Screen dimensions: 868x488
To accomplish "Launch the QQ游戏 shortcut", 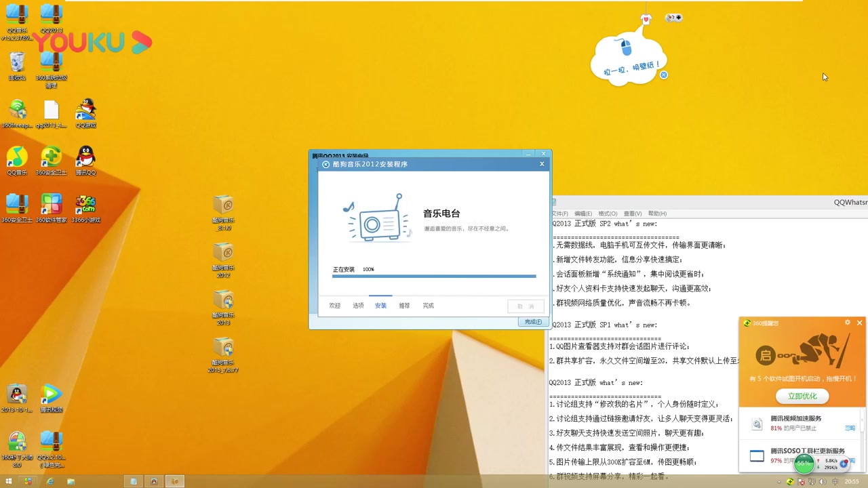I will [85, 113].
